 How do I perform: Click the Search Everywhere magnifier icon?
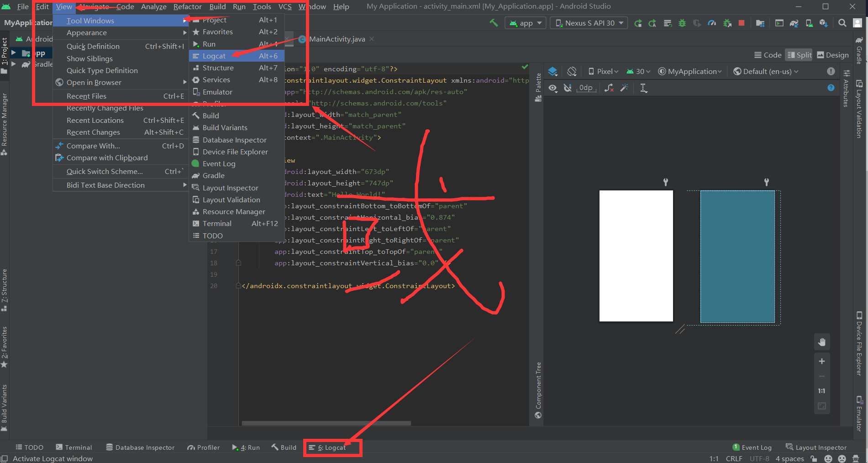[x=842, y=23]
